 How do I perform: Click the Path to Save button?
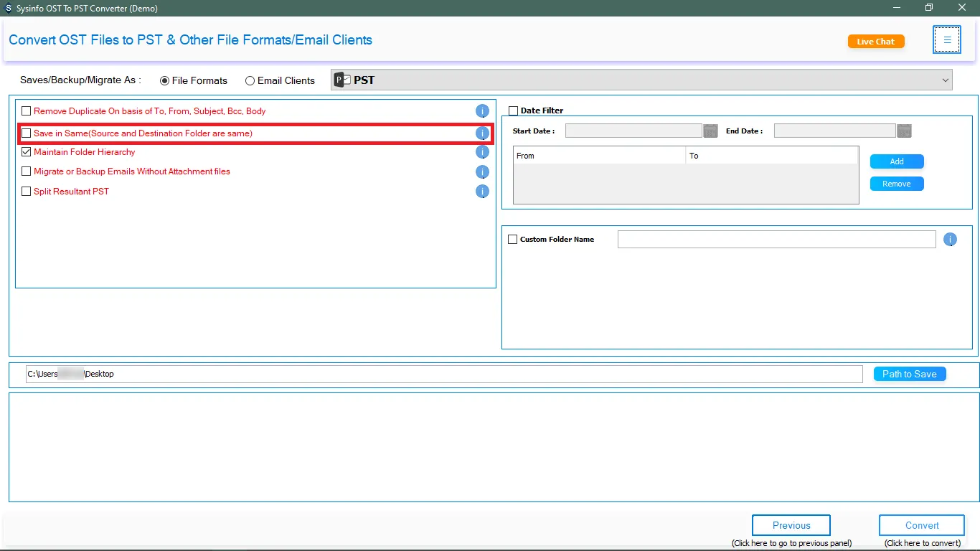(x=910, y=374)
